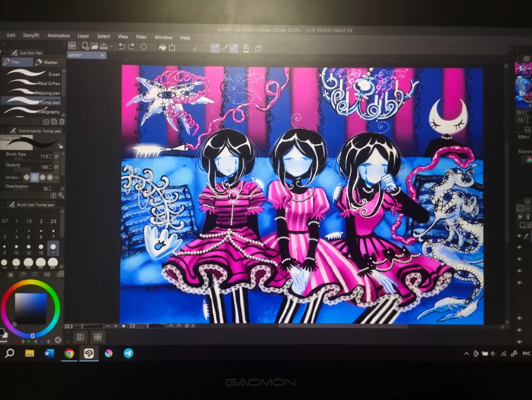Open the Filter menu
The height and width of the screenshot is (400, 532).
(141, 37)
